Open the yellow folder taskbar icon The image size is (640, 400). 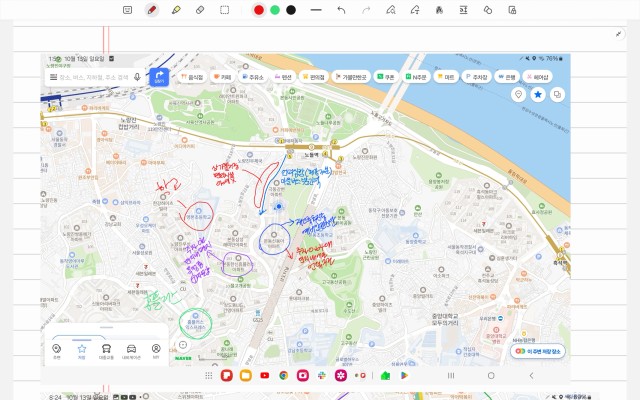[x=246, y=376]
